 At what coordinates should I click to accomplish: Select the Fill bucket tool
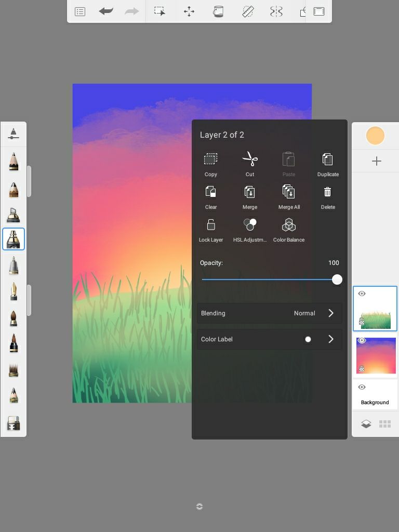point(218,11)
